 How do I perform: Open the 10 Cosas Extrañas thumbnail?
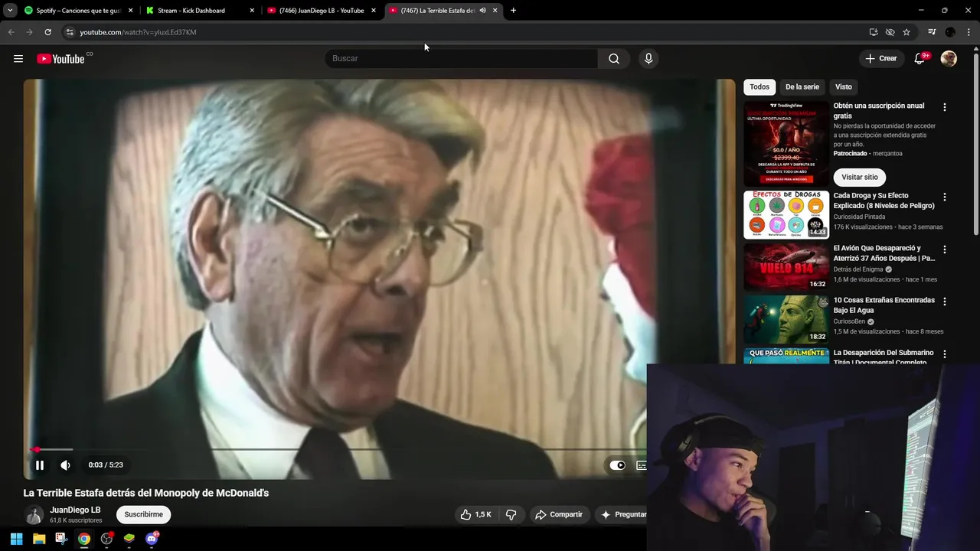[786, 319]
